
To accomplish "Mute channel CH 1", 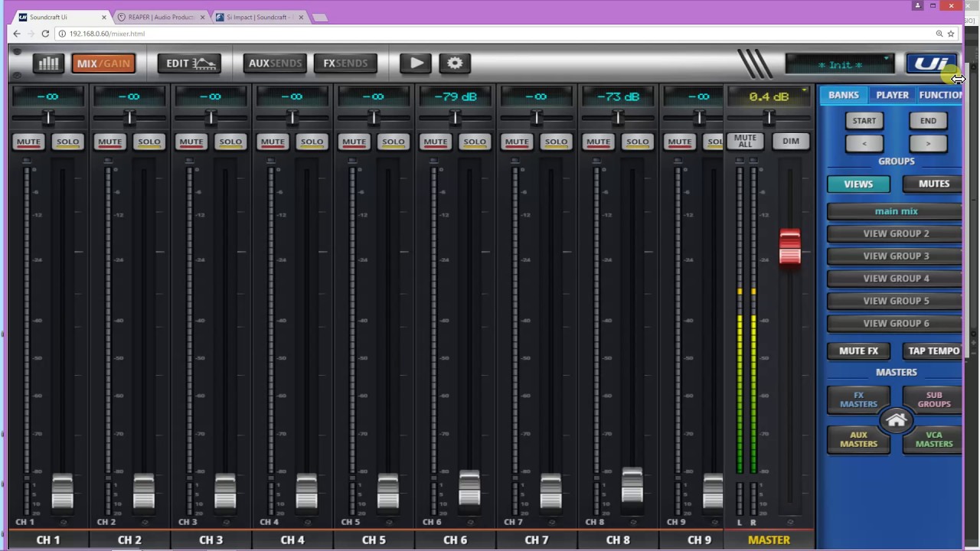I will [28, 142].
